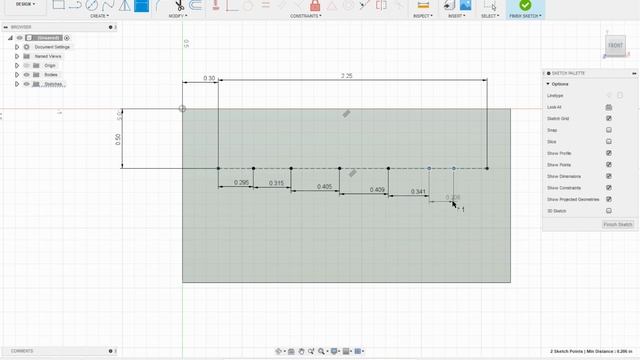Click the Select cursor tool icon

(x=490, y=5)
